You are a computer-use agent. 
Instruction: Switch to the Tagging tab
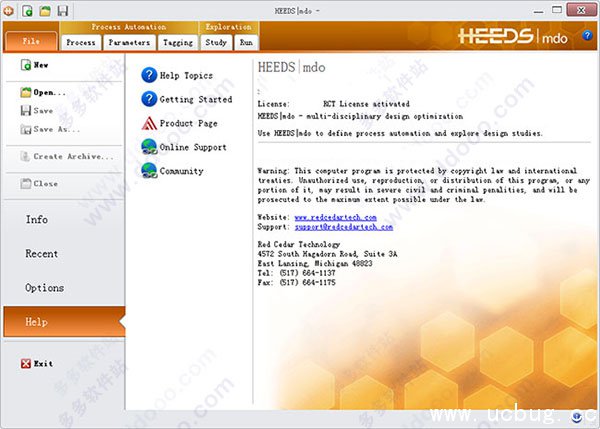pyautogui.click(x=178, y=42)
